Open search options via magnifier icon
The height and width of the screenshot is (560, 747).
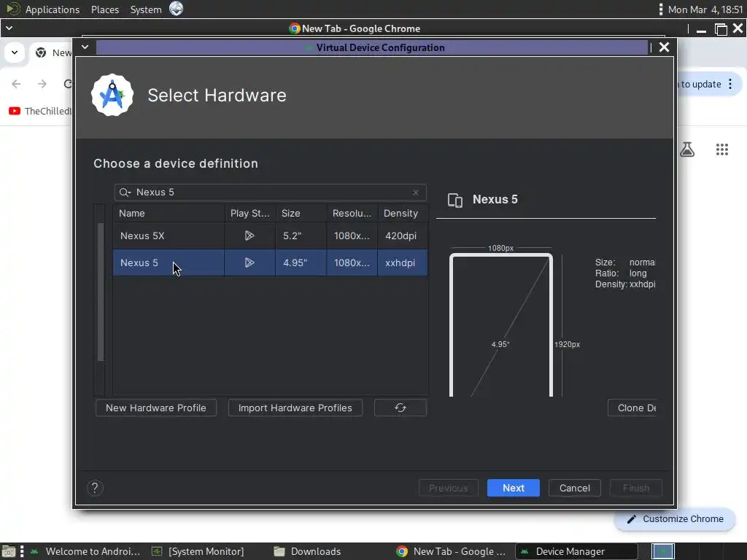coord(125,192)
